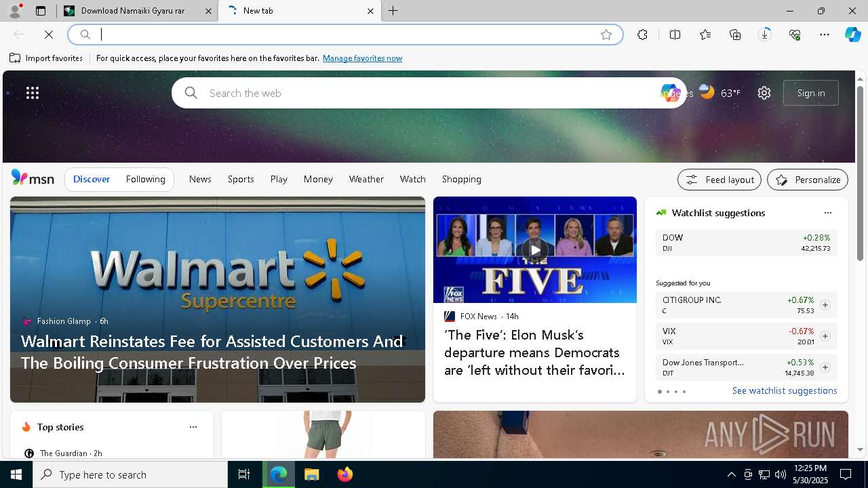
Task: Click Import favorites
Action: (46, 58)
